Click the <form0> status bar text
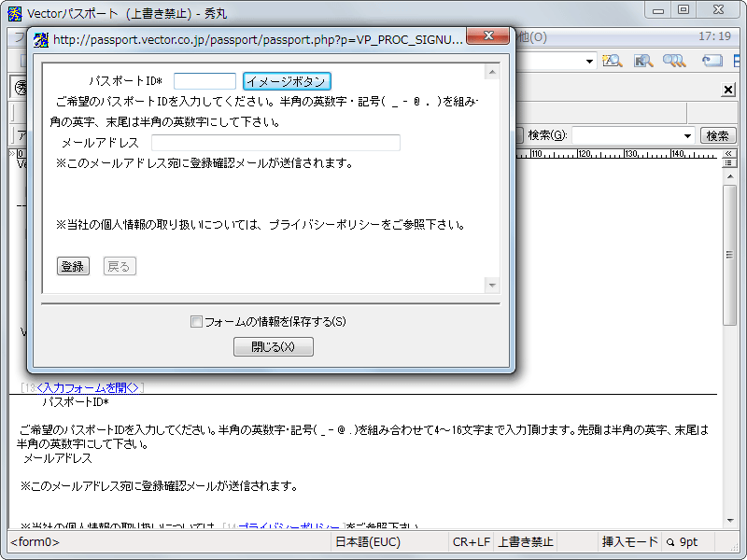The image size is (747, 560). 35,542
